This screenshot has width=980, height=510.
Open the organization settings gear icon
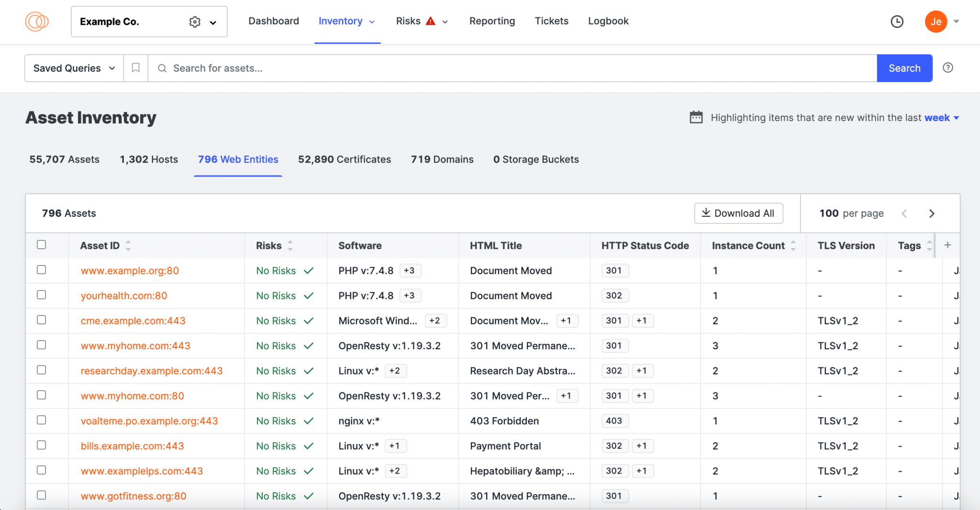coord(194,22)
